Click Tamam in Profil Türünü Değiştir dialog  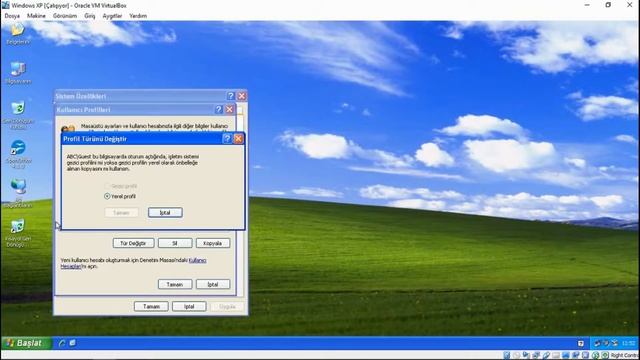[121, 213]
